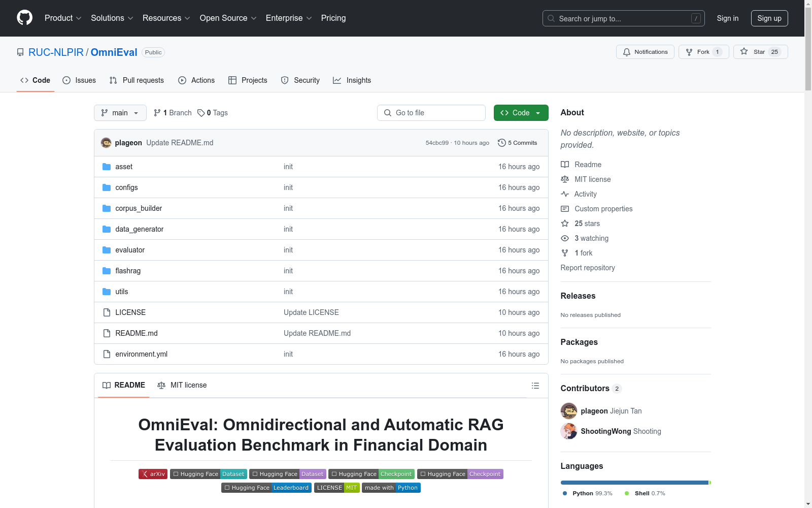Open the Pull requests tab
Screen dimensions: 812x508
[x=137, y=80]
